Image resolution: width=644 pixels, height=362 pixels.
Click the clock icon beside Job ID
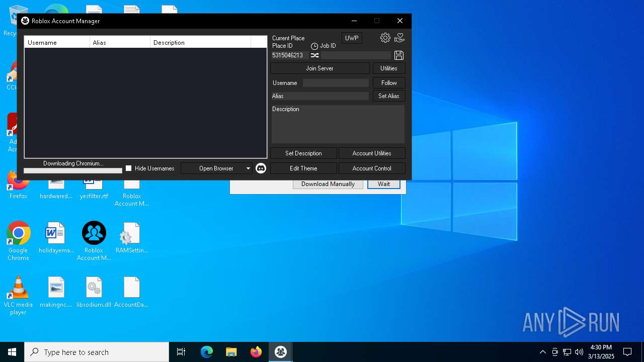tap(314, 46)
